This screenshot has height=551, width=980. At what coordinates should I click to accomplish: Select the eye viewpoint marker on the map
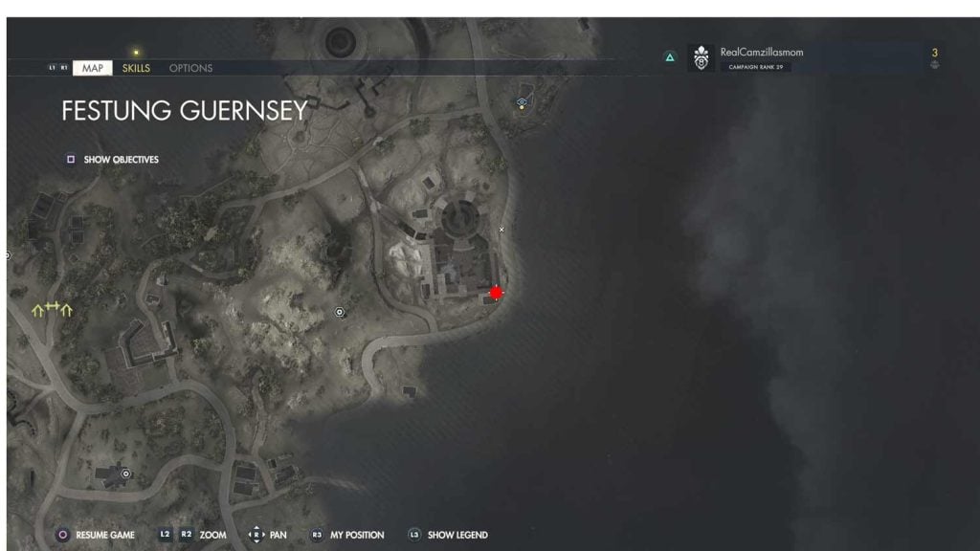pyautogui.click(x=522, y=102)
